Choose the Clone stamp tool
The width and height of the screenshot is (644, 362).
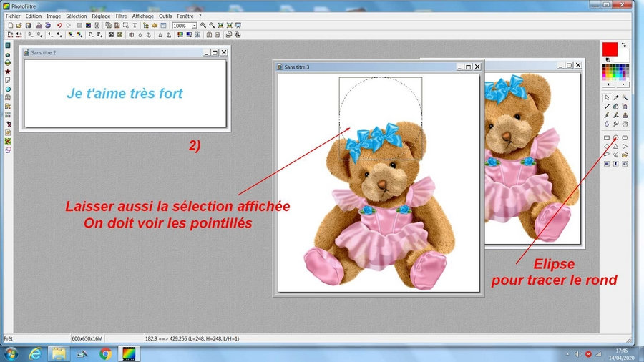[625, 115]
